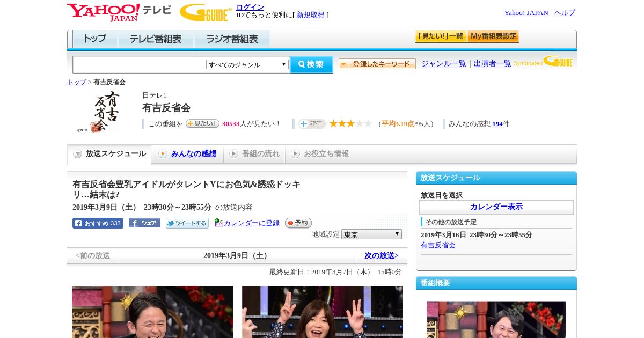Click the 新規取得 link
The width and height of the screenshot is (644, 338).
(311, 15)
